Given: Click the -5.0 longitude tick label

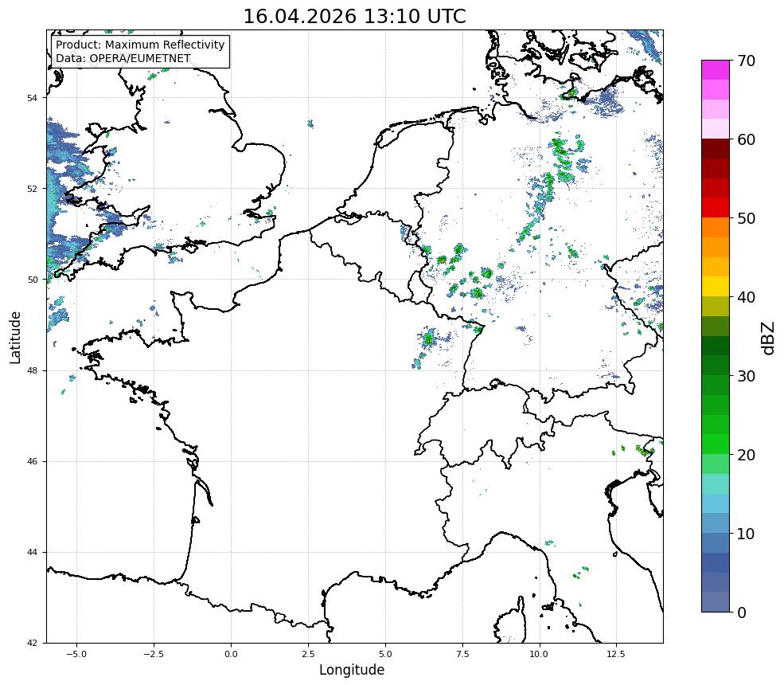Looking at the screenshot, I should (x=76, y=654).
